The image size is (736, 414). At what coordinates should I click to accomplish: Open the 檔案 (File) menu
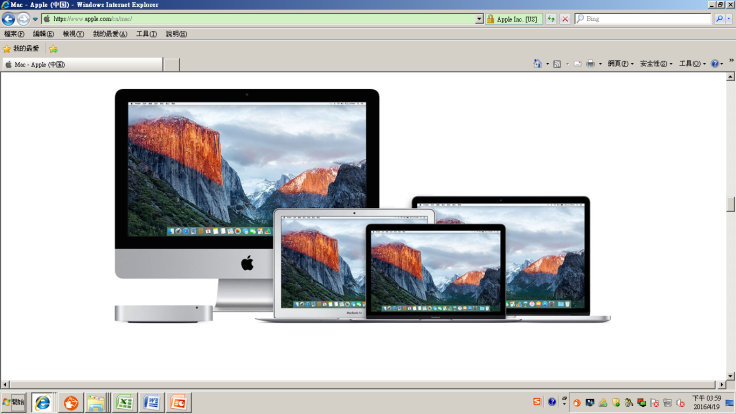[14, 33]
